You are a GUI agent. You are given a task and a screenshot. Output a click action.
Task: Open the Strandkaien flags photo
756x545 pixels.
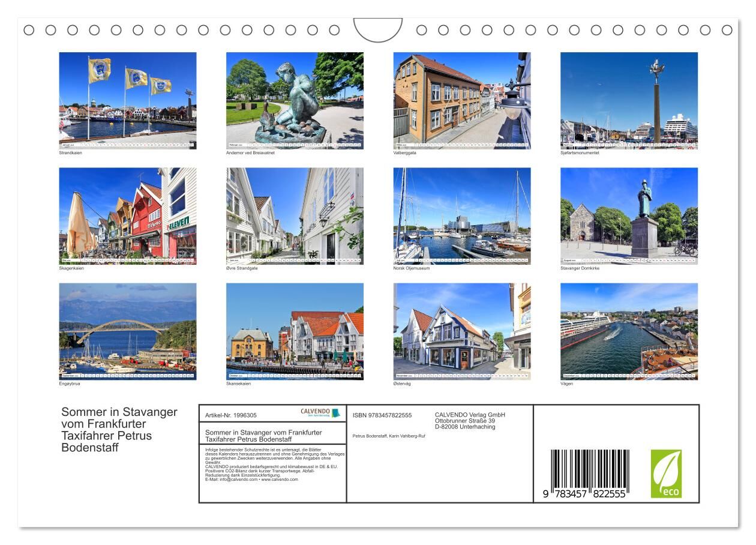coord(128,100)
